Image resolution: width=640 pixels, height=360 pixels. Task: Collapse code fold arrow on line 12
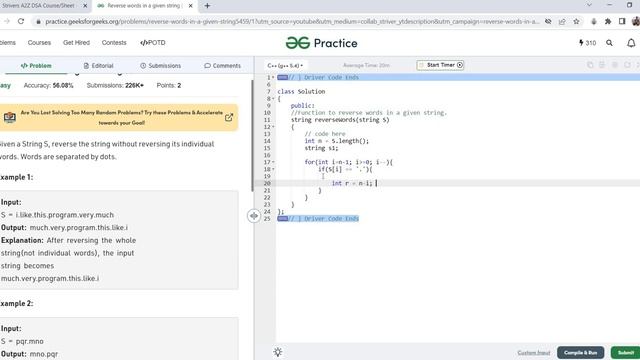[x=273, y=127]
